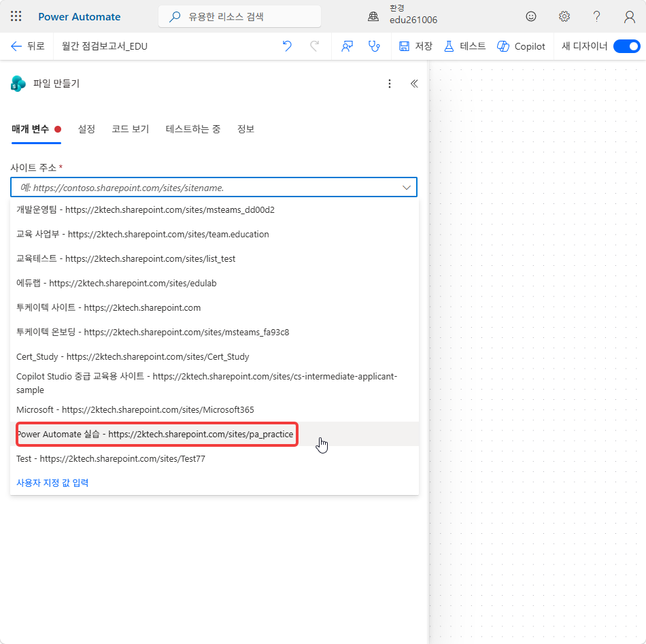This screenshot has height=644, width=646.
Task: Click the search magnifier icon
Action: click(175, 16)
